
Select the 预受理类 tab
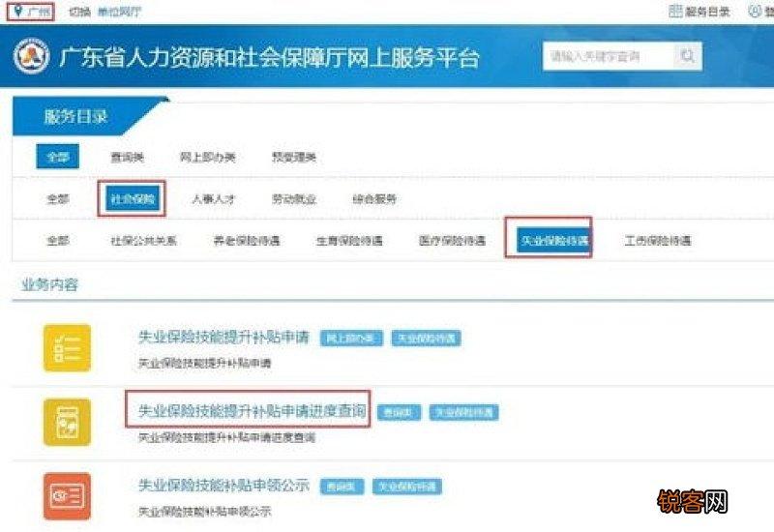tap(294, 158)
